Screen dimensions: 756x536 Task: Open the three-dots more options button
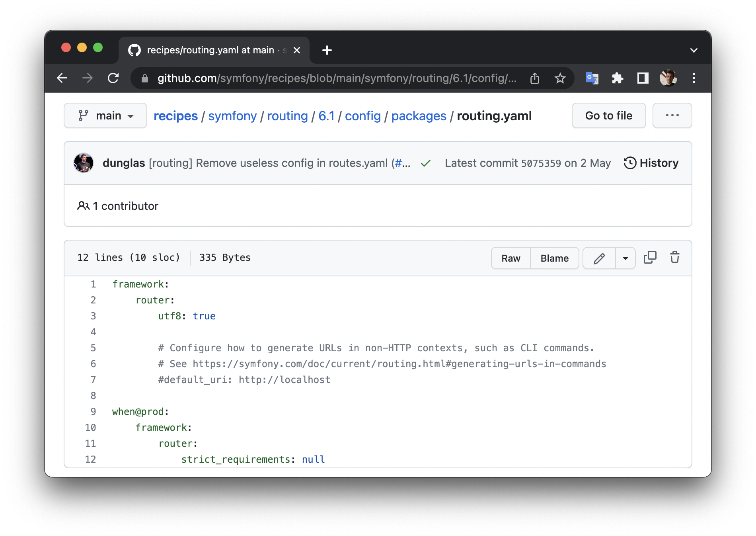click(x=672, y=115)
